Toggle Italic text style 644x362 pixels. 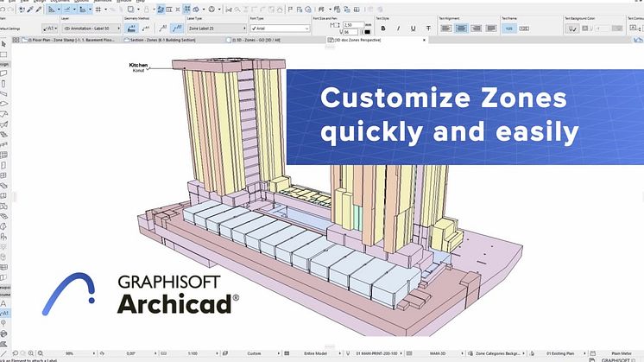(398, 29)
